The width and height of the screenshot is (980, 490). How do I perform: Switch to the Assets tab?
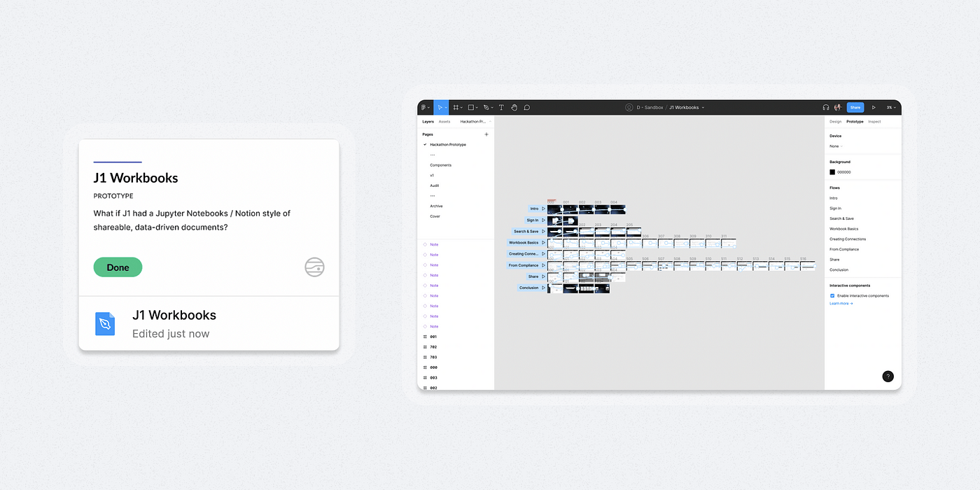click(444, 122)
